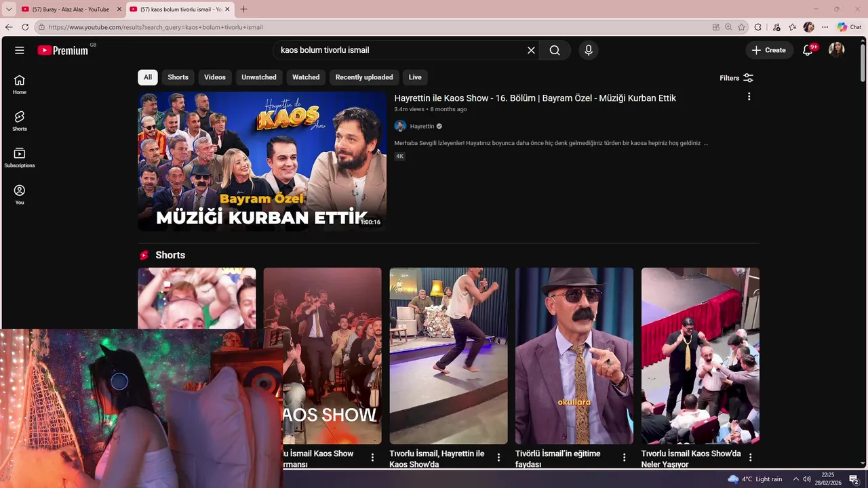Start voice search with the microphone

point(589,50)
